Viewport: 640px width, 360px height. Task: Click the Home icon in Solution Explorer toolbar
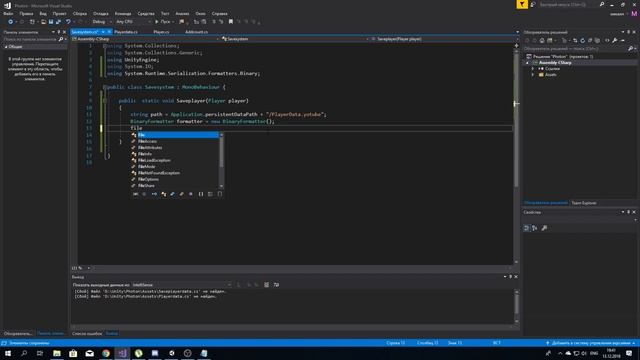pos(542,40)
